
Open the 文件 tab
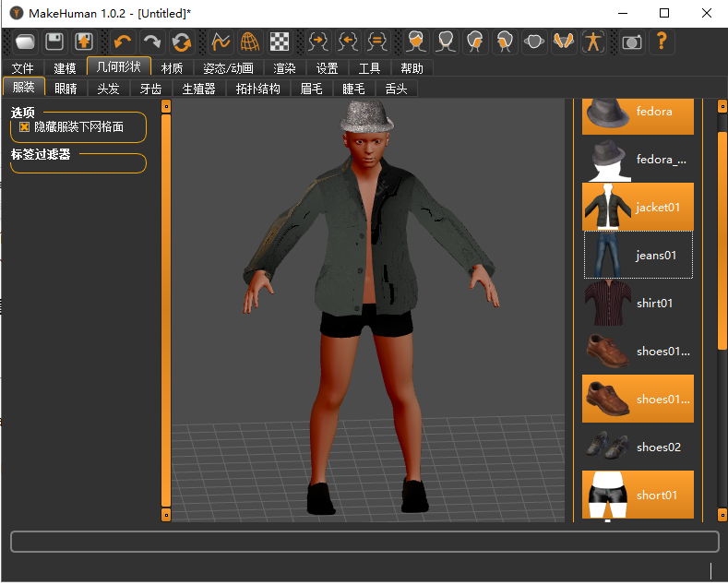22,68
